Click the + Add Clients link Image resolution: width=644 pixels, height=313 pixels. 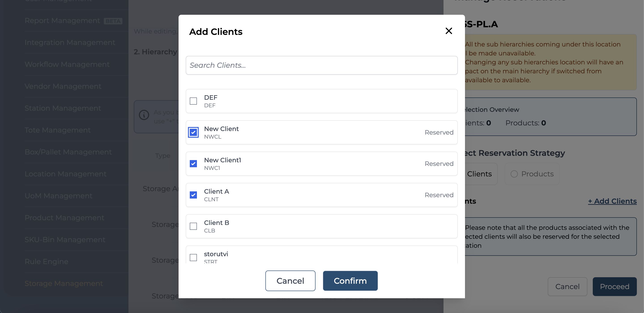point(612,201)
